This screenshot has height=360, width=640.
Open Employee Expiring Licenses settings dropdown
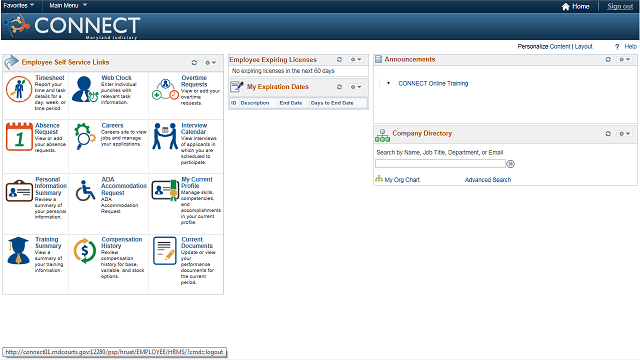[356, 60]
